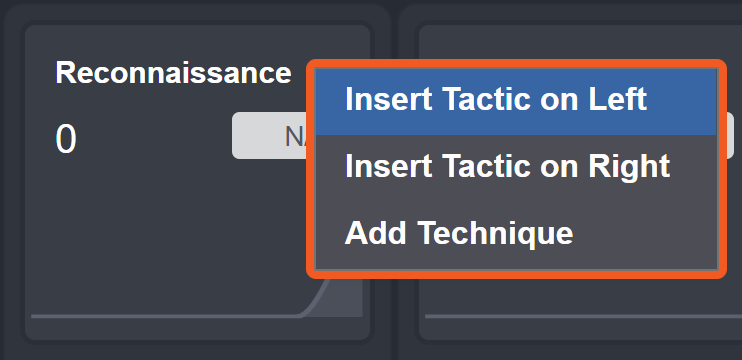Click the shaded area under Reconnaissance sparkline
Viewport: 742px width, 360px height.
pos(343,300)
